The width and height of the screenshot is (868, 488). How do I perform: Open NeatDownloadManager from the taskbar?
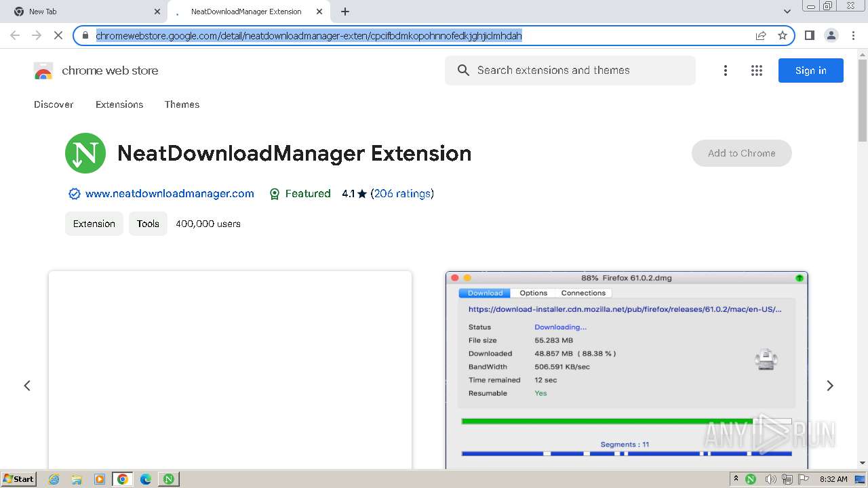click(169, 479)
